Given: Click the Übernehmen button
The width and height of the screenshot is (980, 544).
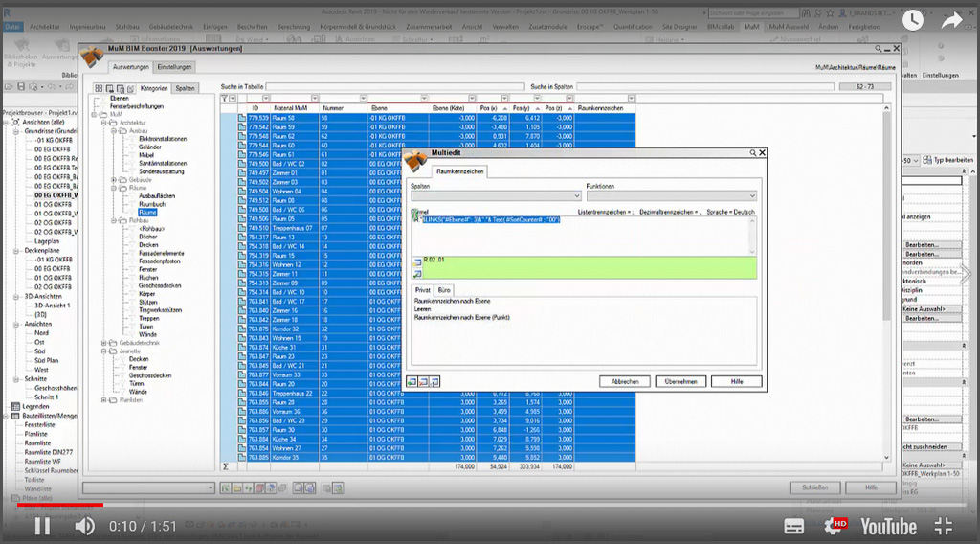Looking at the screenshot, I should click(x=681, y=381).
